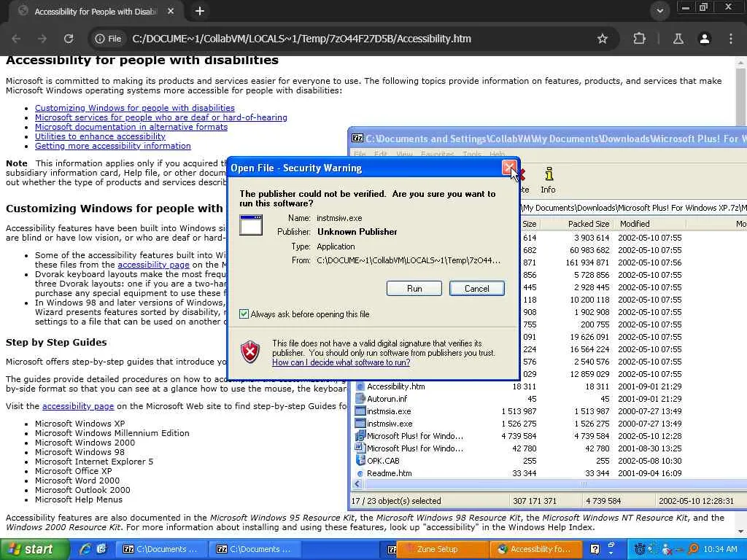
Task: Open Customizing Windows for people with disabilities link
Action: click(135, 108)
